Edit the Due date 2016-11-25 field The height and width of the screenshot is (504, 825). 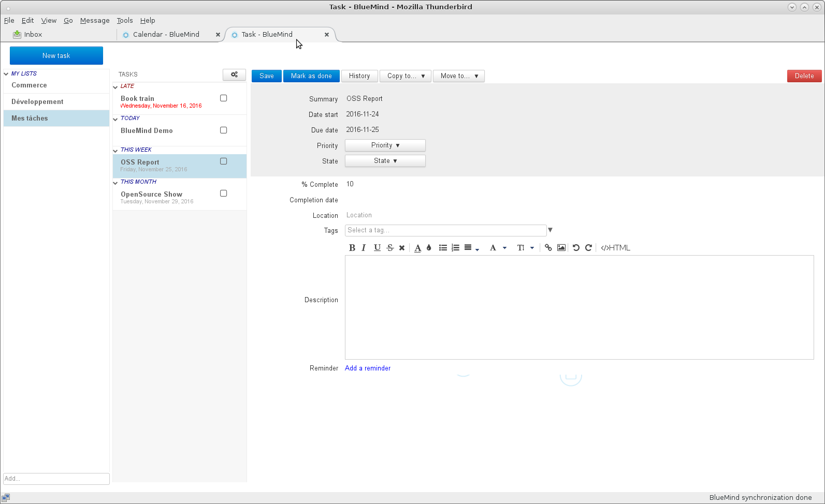pos(363,130)
